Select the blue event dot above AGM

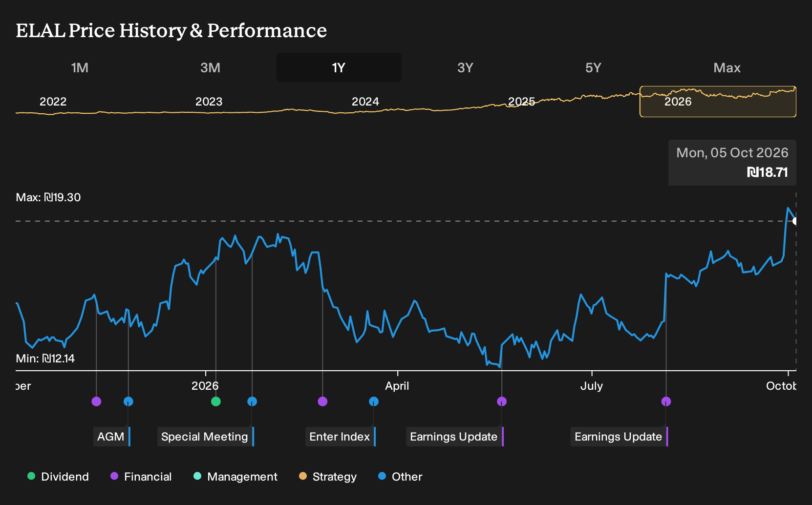coord(128,401)
